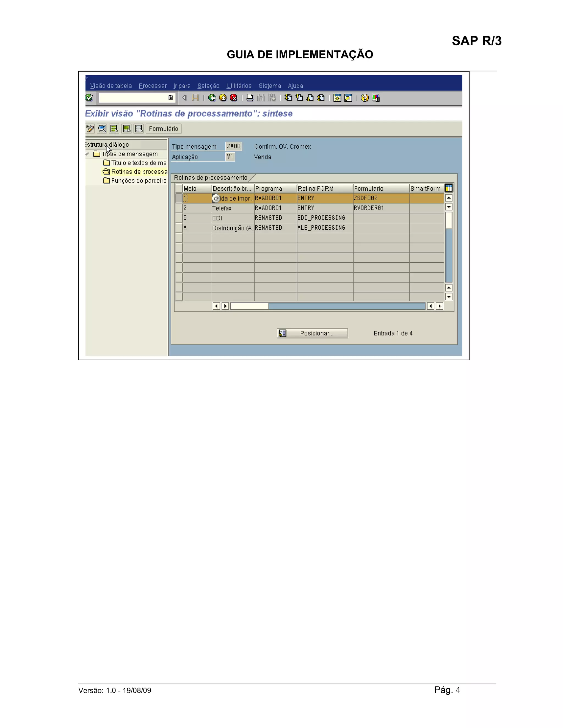Open the table column settings icon

click(x=449, y=188)
